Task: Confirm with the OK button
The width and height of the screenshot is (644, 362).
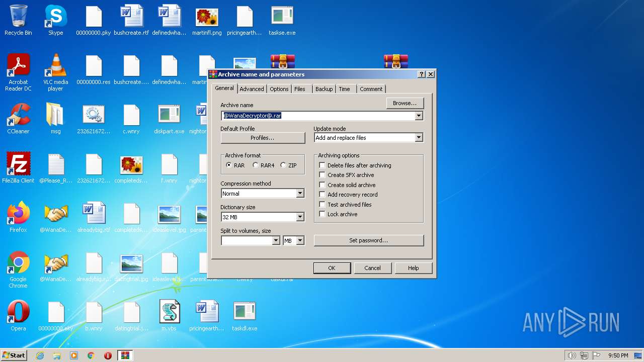Action: click(x=332, y=268)
